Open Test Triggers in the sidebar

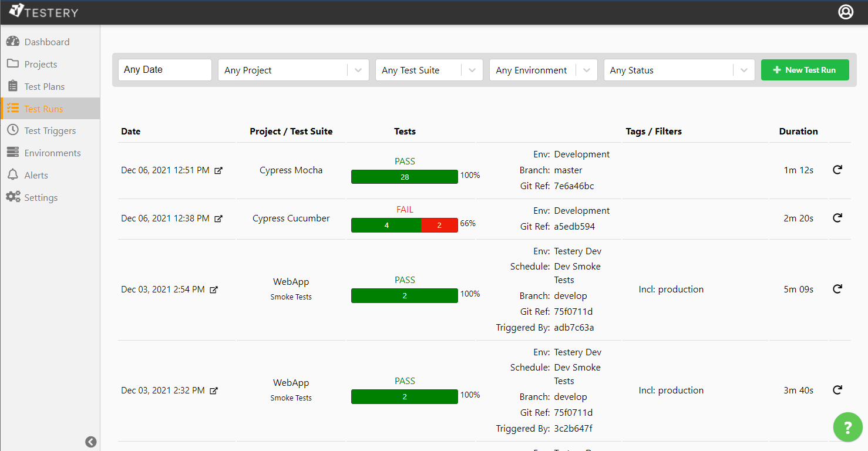50,130
